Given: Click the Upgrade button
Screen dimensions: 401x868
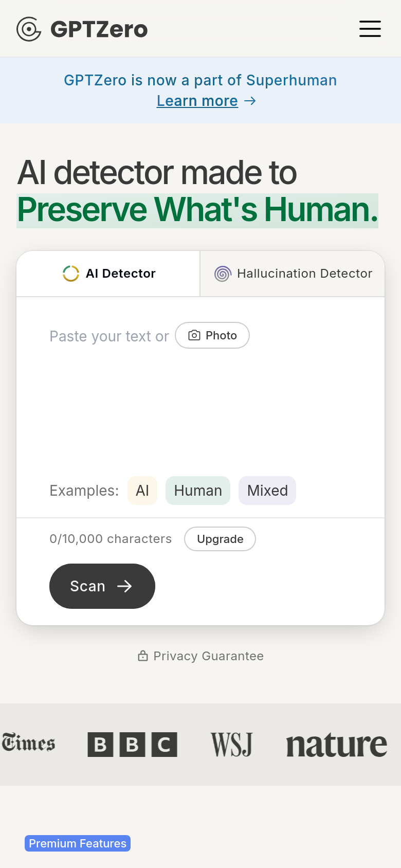Looking at the screenshot, I should 220,539.
